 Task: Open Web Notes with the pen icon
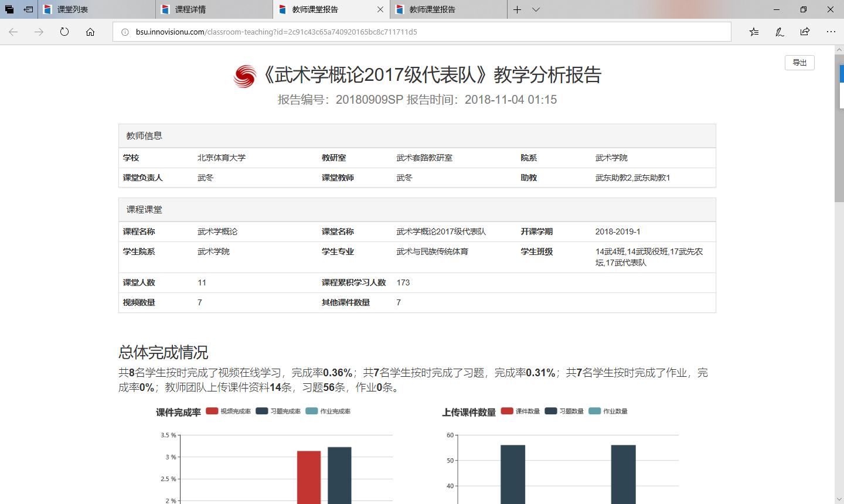(x=780, y=32)
